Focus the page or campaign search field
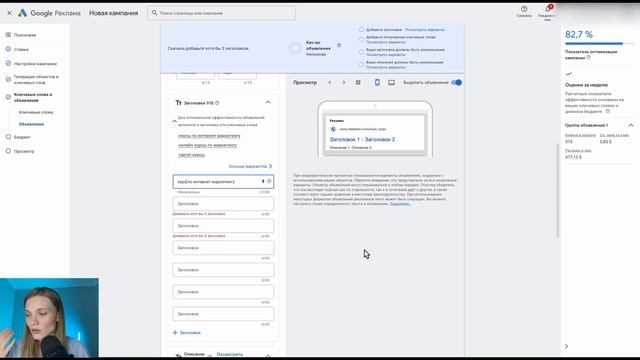The image size is (640, 360). pyautogui.click(x=222, y=13)
